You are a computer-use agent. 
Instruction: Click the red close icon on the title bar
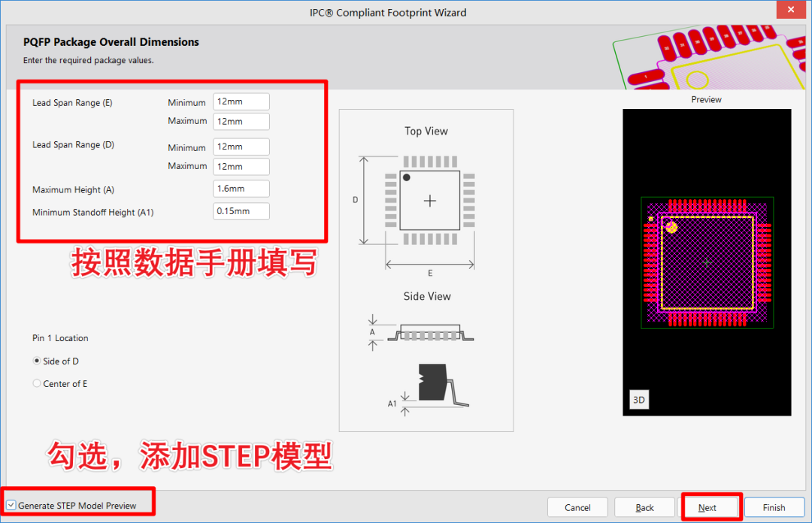(x=791, y=9)
